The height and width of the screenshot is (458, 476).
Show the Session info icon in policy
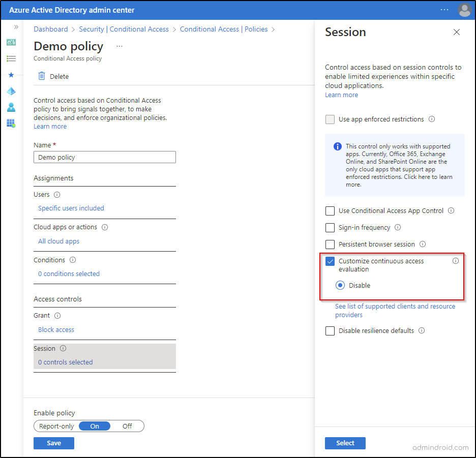(63, 348)
